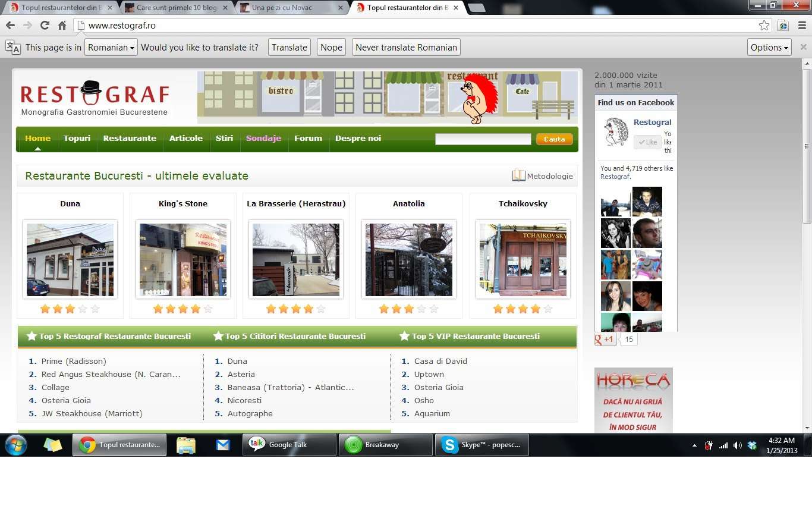Image resolution: width=812 pixels, height=512 pixels.
Task: Click the browser Reload button
Action: click(x=45, y=26)
